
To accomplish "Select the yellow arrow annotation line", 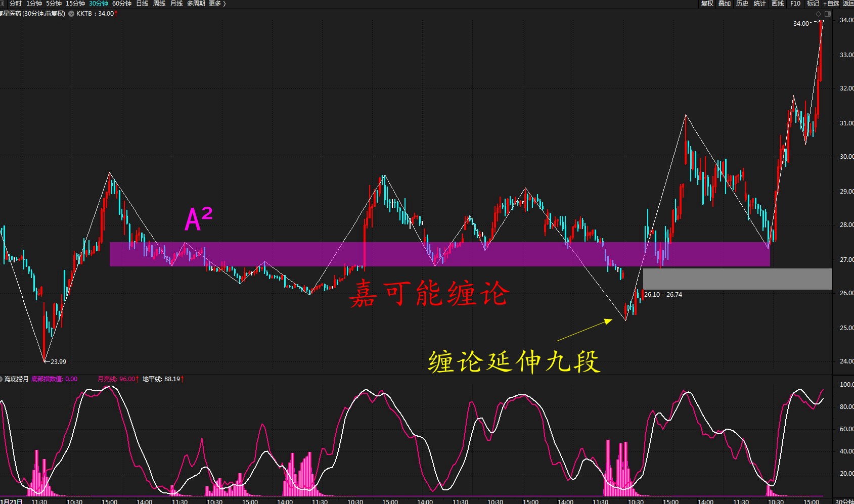I will pyautogui.click(x=585, y=330).
